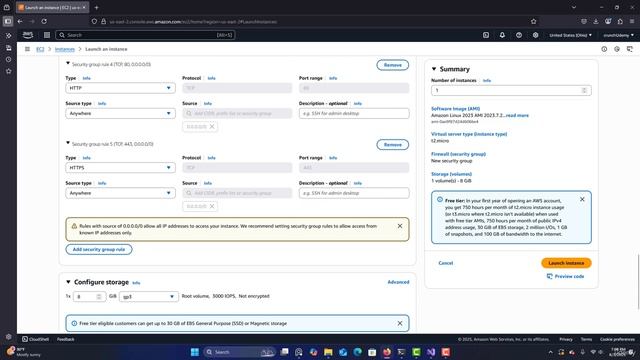This screenshot has width=640, height=360.
Task: Open the Type dropdown showing HTTPS
Action: 120,167
